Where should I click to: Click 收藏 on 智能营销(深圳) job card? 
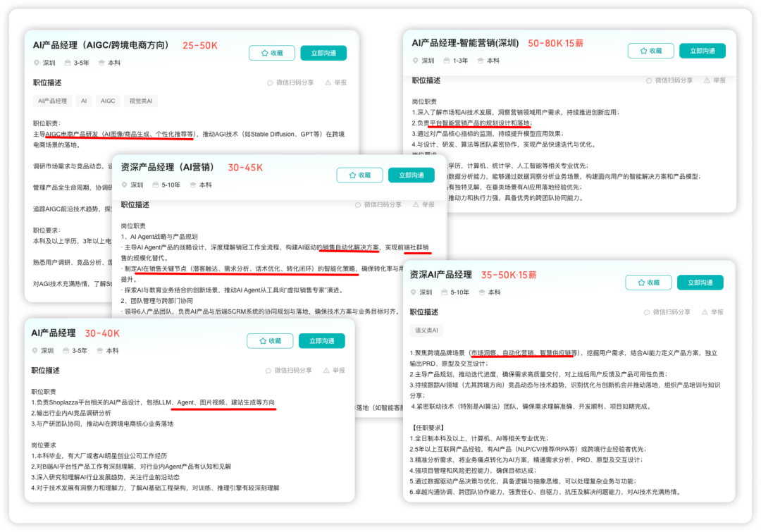click(x=651, y=51)
